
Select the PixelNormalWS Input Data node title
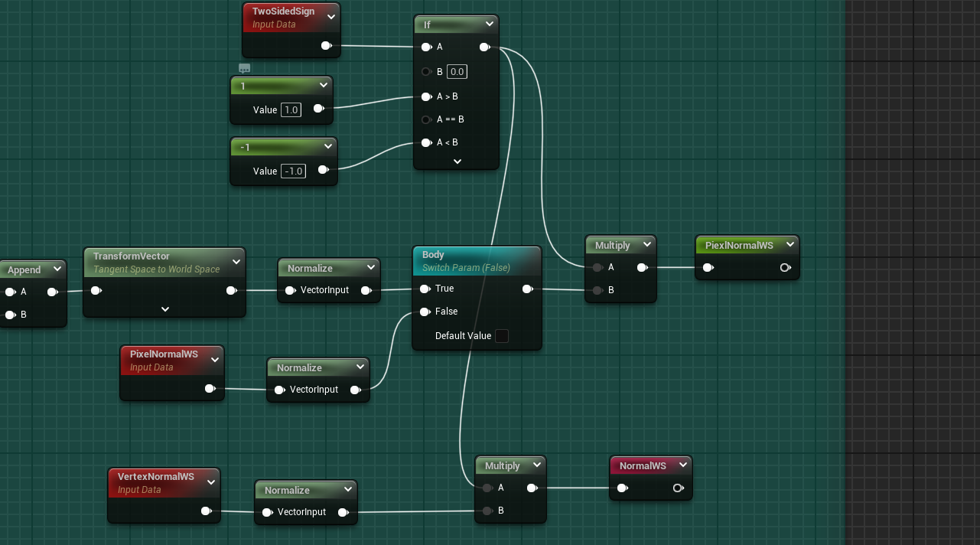pos(164,354)
